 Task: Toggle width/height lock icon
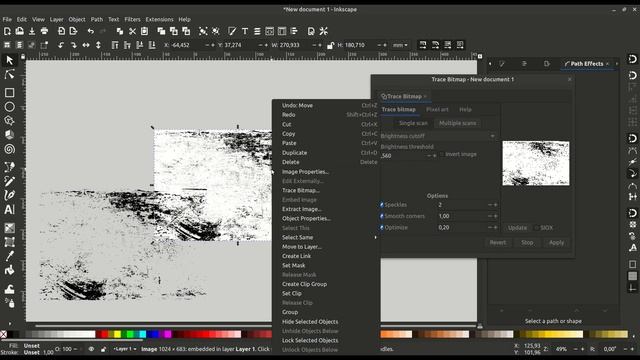(330, 45)
